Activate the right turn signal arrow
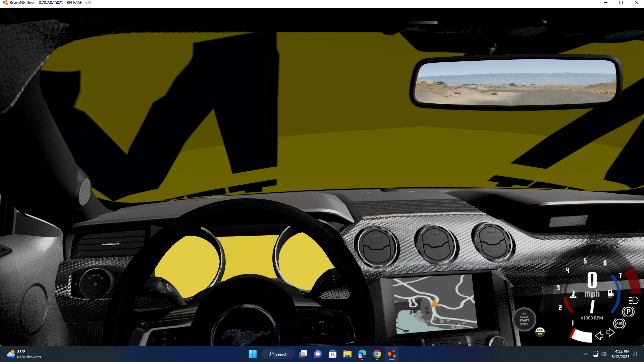Image resolution: width=644 pixels, height=362 pixels. click(x=610, y=332)
